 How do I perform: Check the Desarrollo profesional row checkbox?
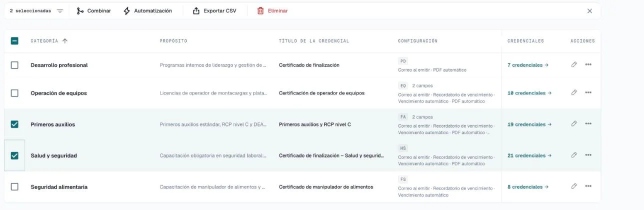click(x=14, y=65)
